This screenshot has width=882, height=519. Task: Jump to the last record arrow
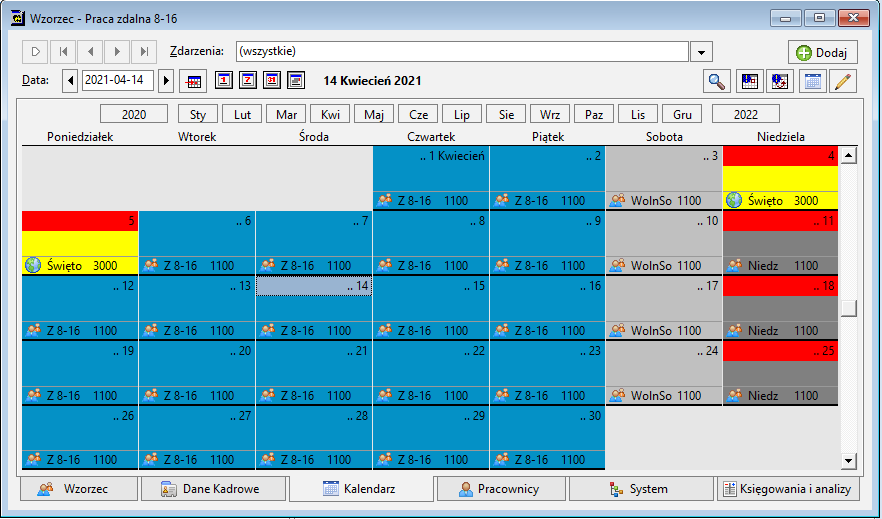[x=144, y=52]
